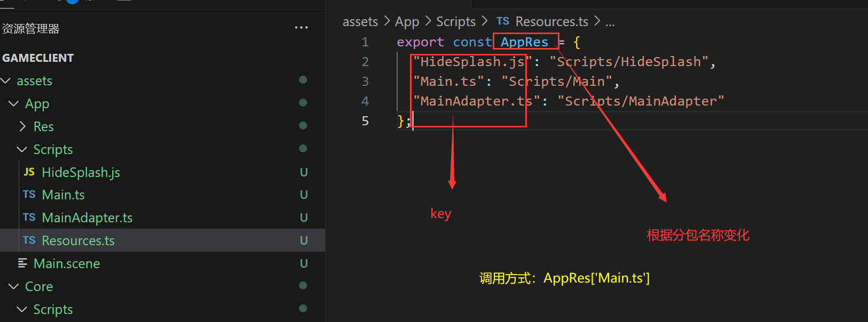
Task: Click the breadcrumb trailing ellipsis symbol
Action: tap(610, 22)
